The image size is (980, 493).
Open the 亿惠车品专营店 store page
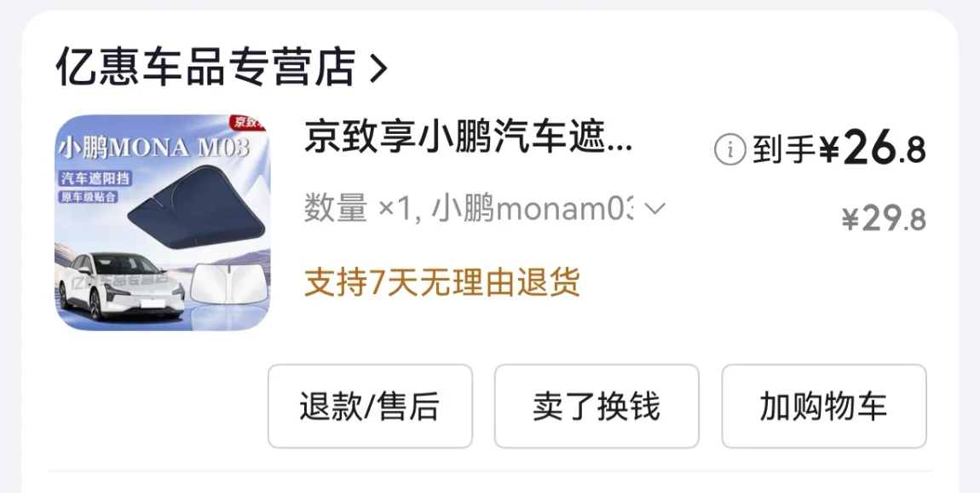click(x=206, y=67)
